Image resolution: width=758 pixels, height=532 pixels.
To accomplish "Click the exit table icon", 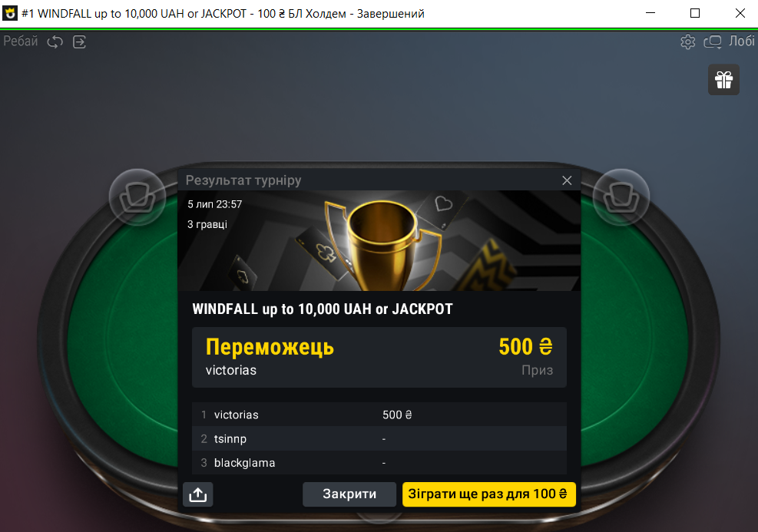I will tap(79, 42).
